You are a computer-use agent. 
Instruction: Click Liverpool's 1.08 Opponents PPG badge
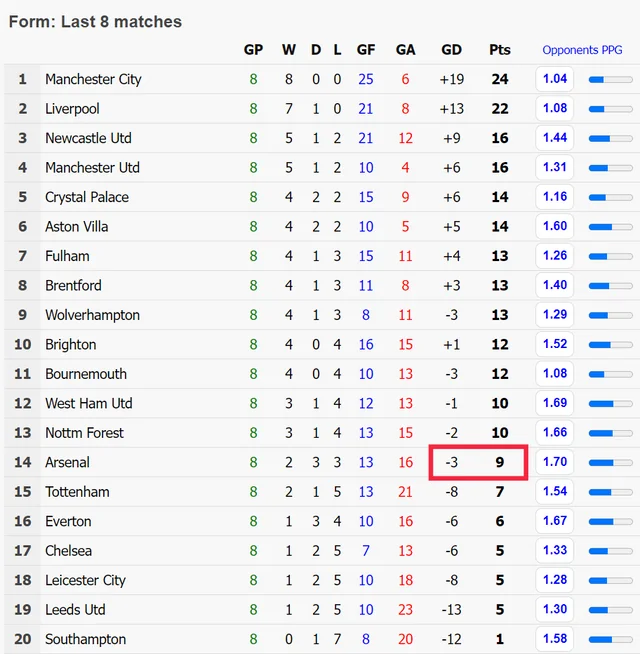click(554, 108)
